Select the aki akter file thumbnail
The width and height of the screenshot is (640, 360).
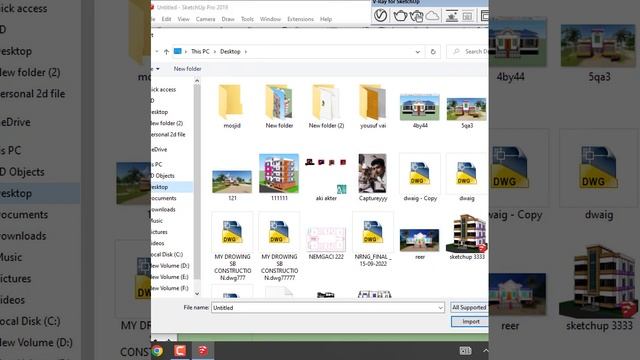coord(326,179)
